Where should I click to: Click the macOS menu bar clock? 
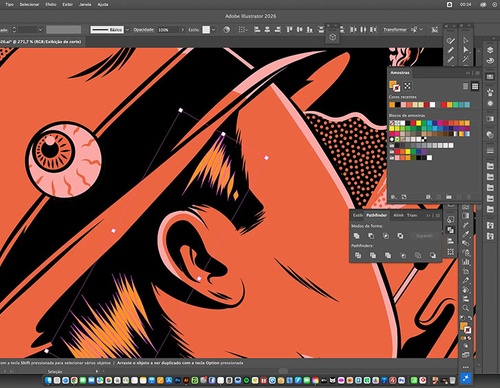click(466, 5)
